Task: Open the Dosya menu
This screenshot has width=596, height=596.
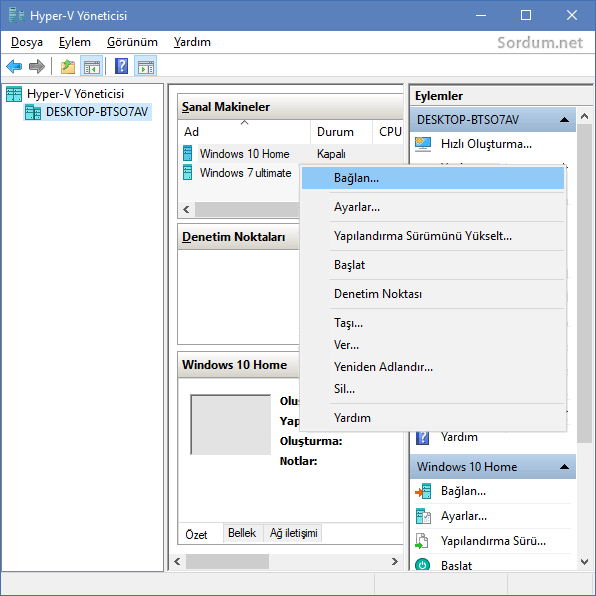Action: point(27,42)
